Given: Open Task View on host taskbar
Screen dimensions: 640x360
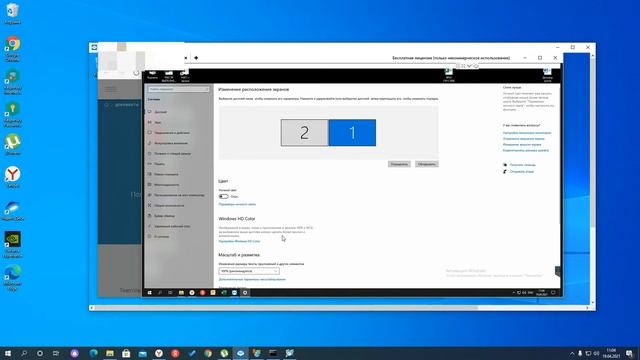Looking at the screenshot, I should 56,353.
